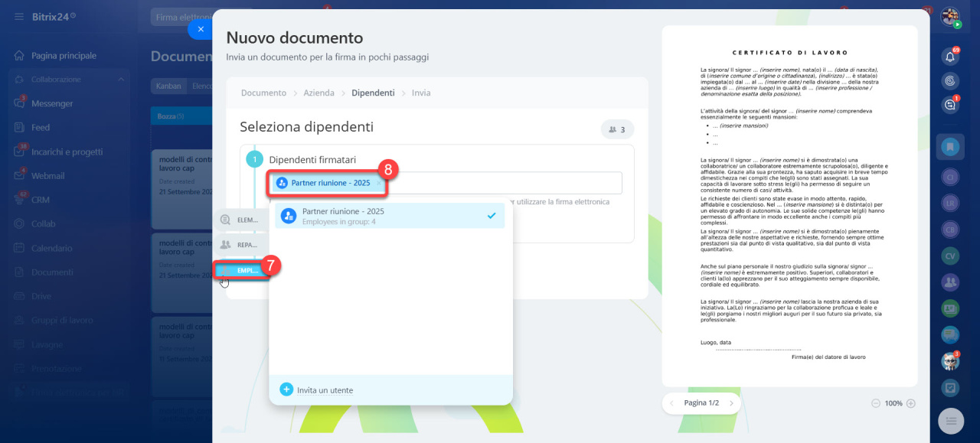Collapse the Collaborazione menu section
This screenshot has height=443, width=980.
coord(121,80)
